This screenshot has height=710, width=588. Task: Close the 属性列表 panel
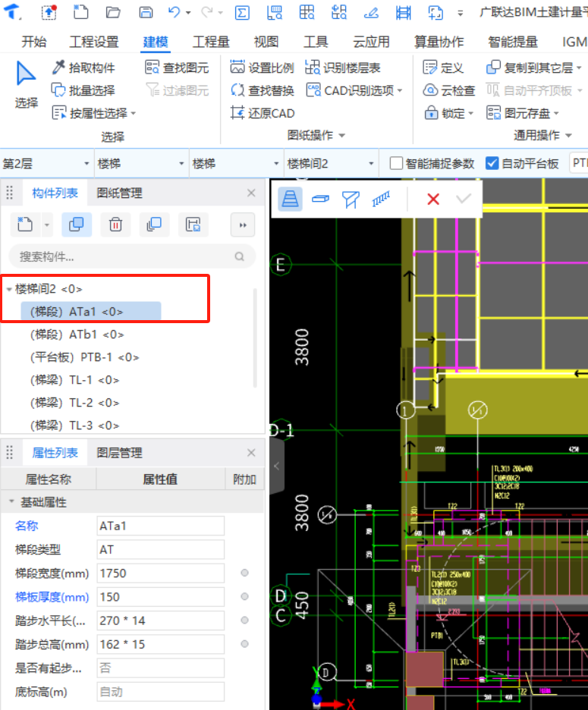[x=251, y=453]
